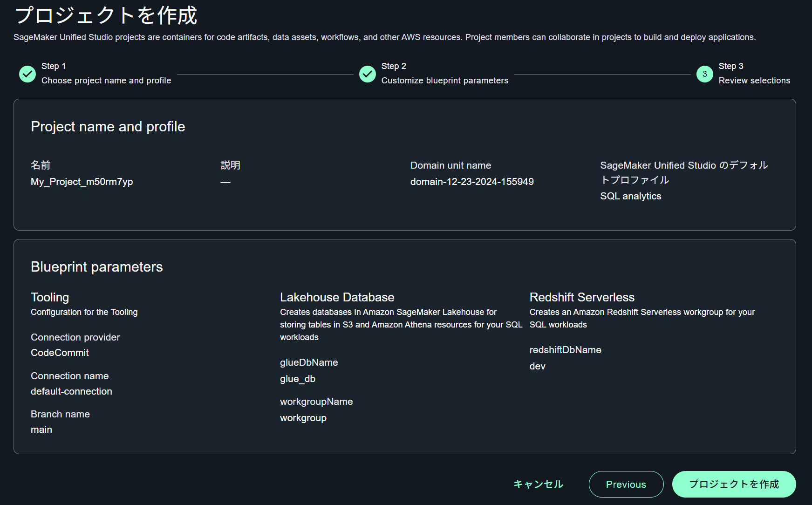The width and height of the screenshot is (812, 505).
Task: Click the プロジェクトを作成 page heading
Action: point(106,15)
